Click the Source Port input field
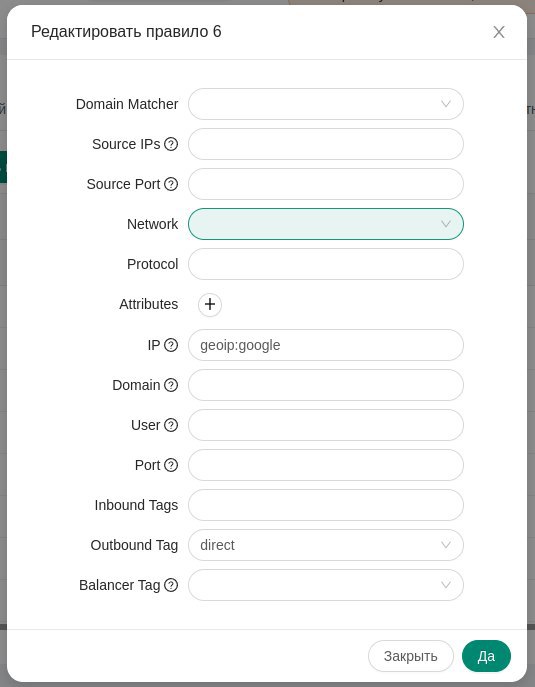 coord(326,184)
